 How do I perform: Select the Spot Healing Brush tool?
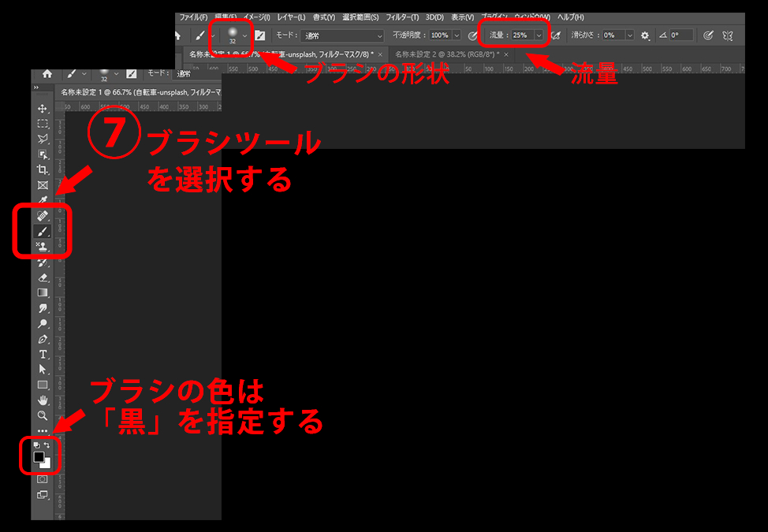[x=43, y=216]
